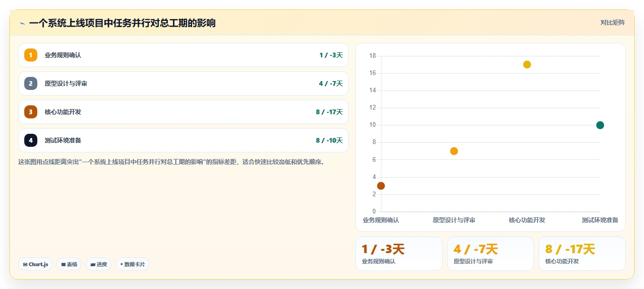
Task: Select the 进度 tag chip
Action: click(x=98, y=264)
